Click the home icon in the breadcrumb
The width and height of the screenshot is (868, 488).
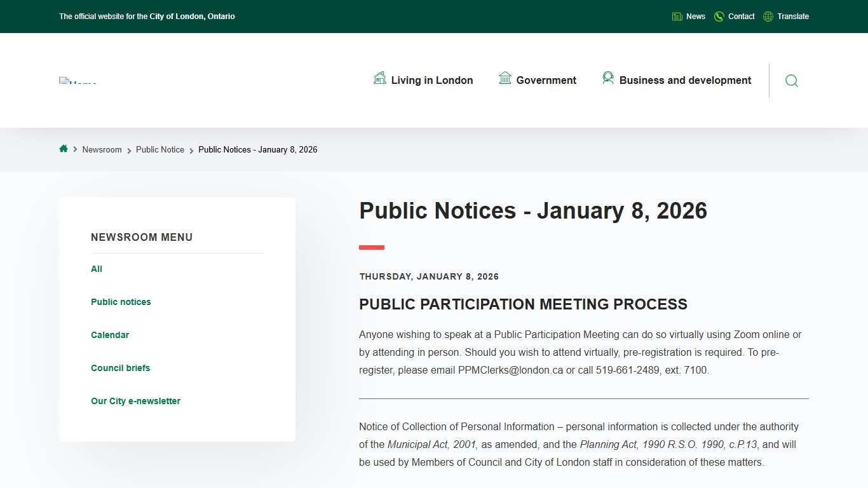click(x=64, y=149)
